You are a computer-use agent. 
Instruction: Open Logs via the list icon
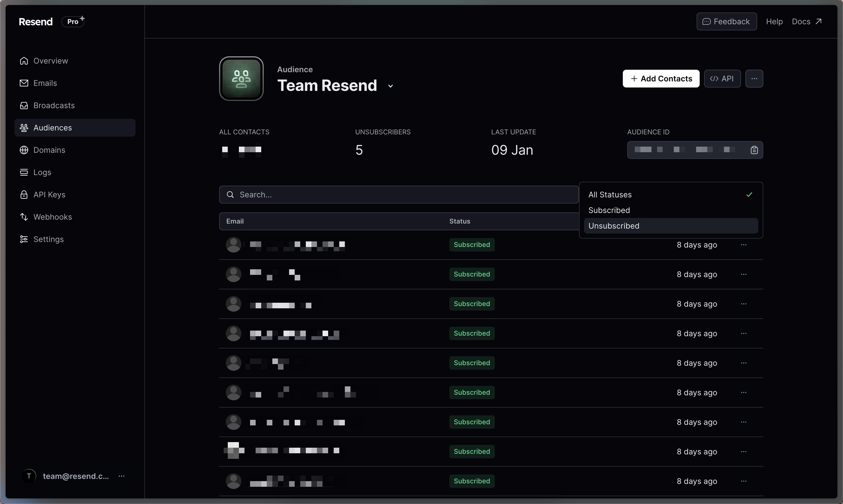[24, 172]
